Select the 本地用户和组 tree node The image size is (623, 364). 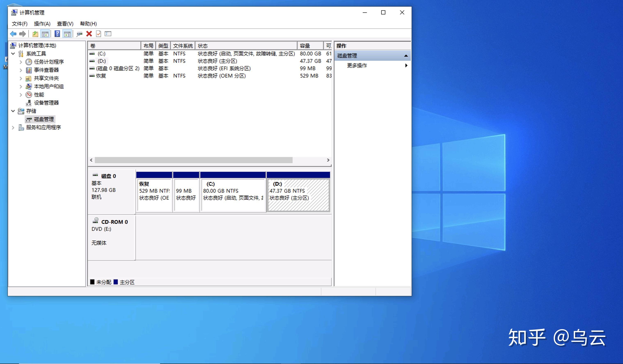pos(49,86)
